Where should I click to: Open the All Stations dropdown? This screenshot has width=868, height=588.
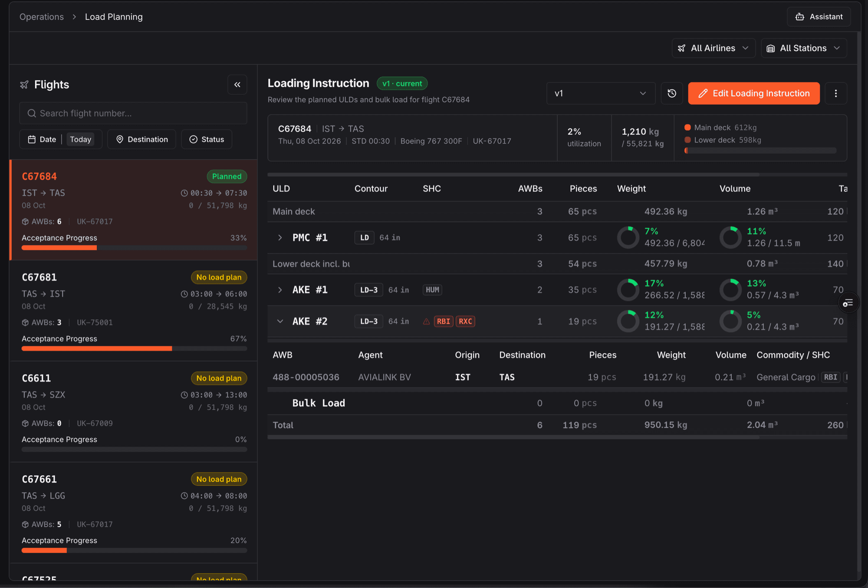click(x=804, y=48)
